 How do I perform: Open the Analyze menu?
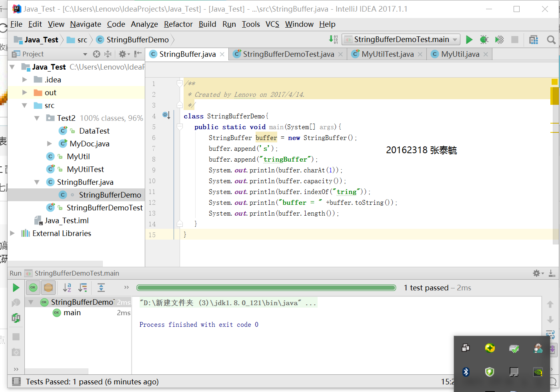tap(144, 24)
